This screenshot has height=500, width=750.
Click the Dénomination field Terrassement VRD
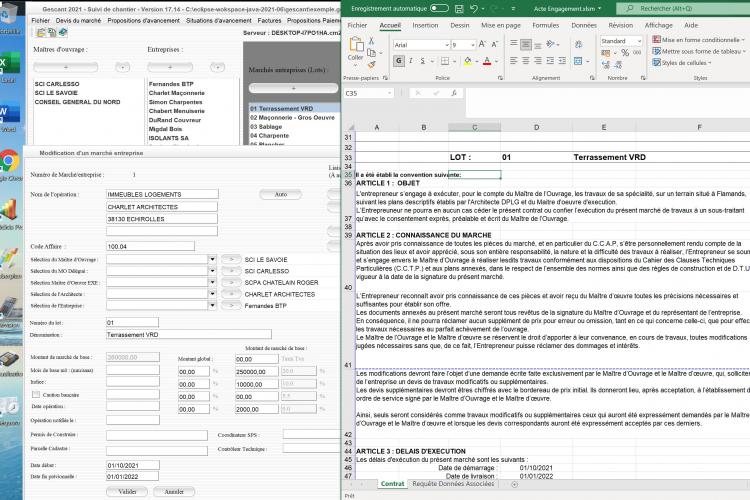coord(188,334)
